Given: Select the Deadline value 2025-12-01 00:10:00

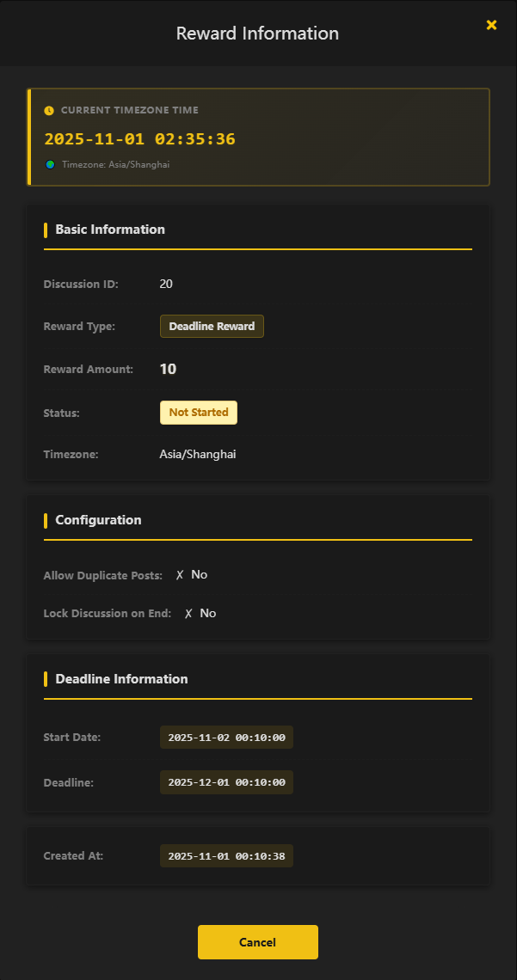Looking at the screenshot, I should click(226, 782).
